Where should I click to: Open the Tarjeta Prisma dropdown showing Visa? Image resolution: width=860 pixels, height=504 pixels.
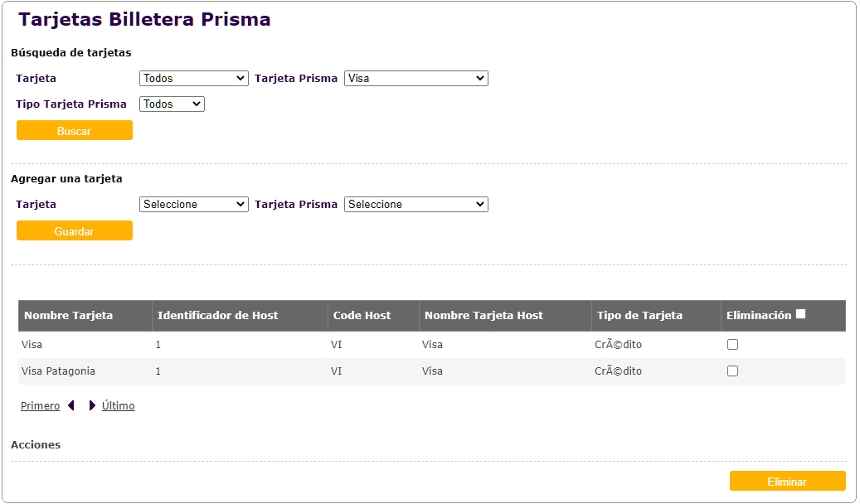[x=415, y=79]
